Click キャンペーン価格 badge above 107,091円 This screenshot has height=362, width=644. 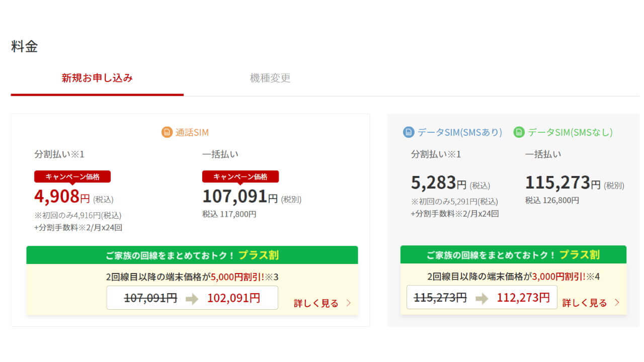[x=240, y=176]
